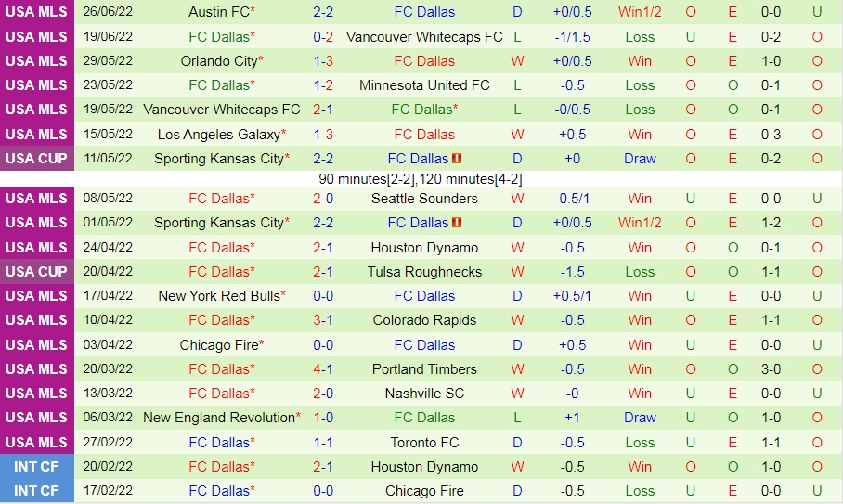
Task: Click the USA CUP label dated 20/04/22
Action: [x=36, y=272]
